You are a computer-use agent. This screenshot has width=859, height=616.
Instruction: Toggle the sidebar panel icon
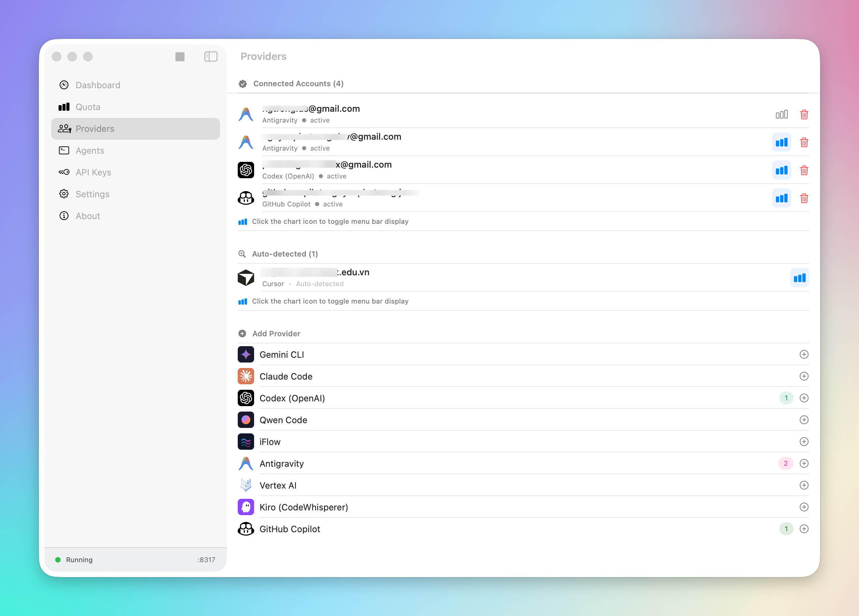pos(210,57)
